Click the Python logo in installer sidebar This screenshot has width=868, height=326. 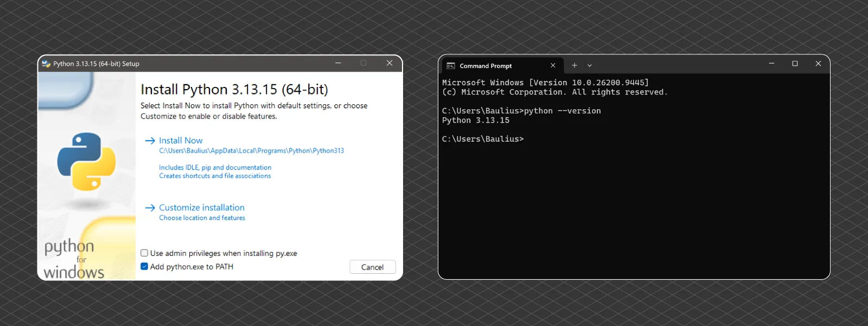click(87, 161)
